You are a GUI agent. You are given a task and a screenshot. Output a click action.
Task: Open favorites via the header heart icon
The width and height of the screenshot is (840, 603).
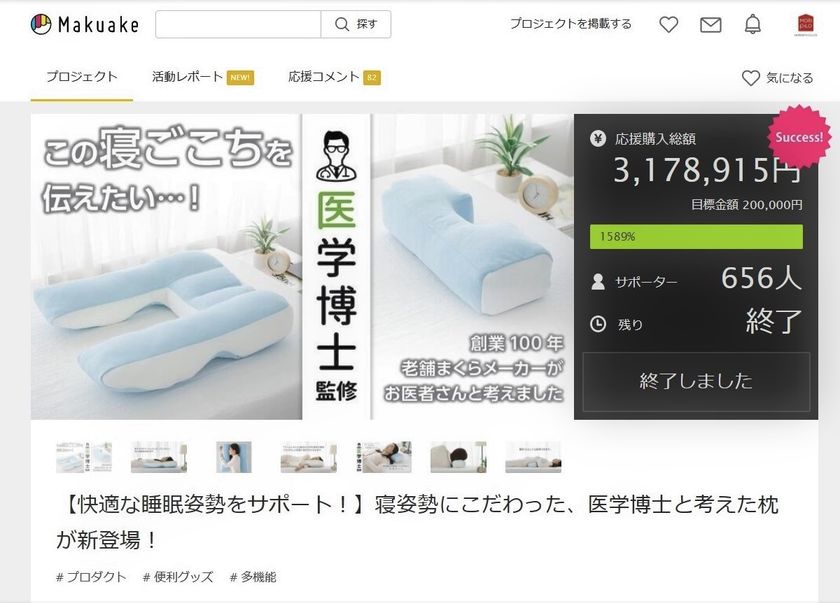668,24
